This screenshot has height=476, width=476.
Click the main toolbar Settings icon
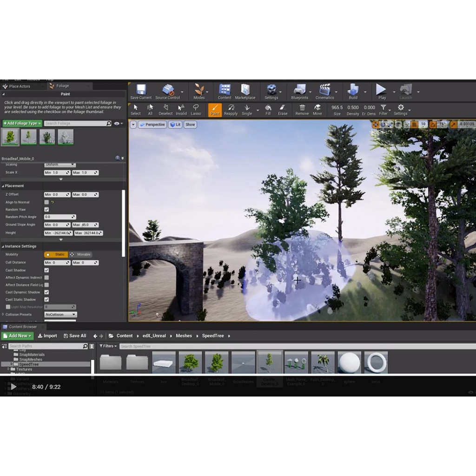coord(271,92)
